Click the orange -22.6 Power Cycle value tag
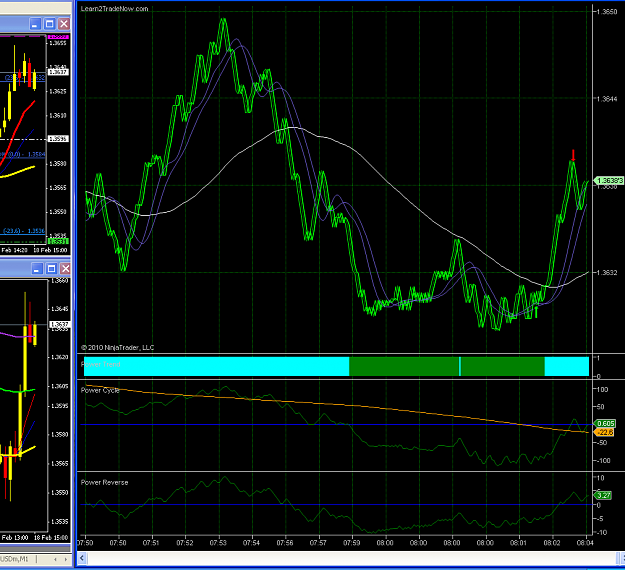The width and height of the screenshot is (625, 570). pyautogui.click(x=604, y=432)
